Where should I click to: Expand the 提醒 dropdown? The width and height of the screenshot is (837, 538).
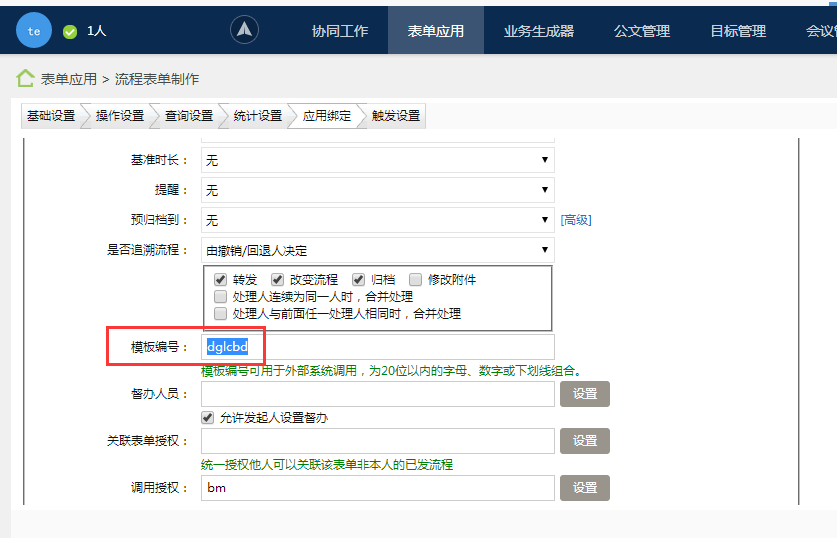pos(377,190)
